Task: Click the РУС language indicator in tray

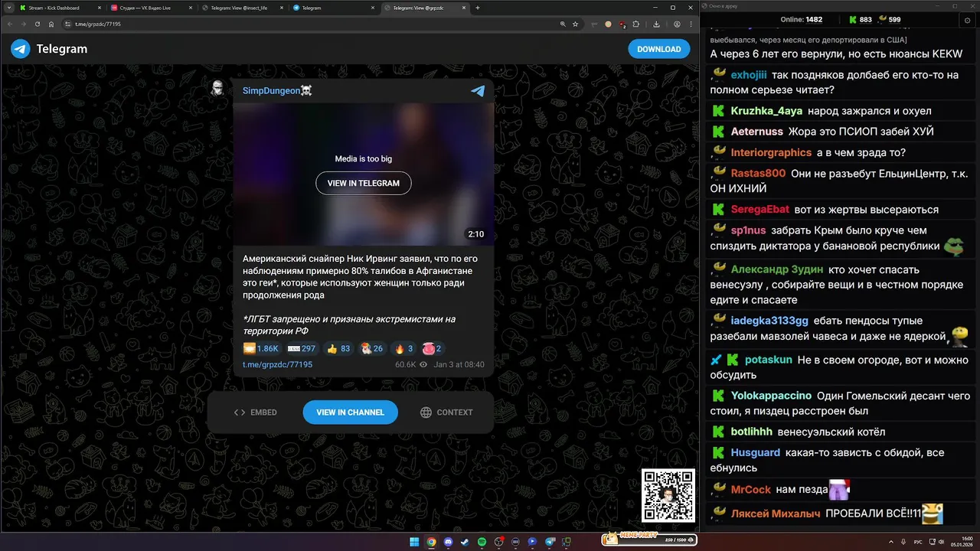Action: tap(918, 542)
